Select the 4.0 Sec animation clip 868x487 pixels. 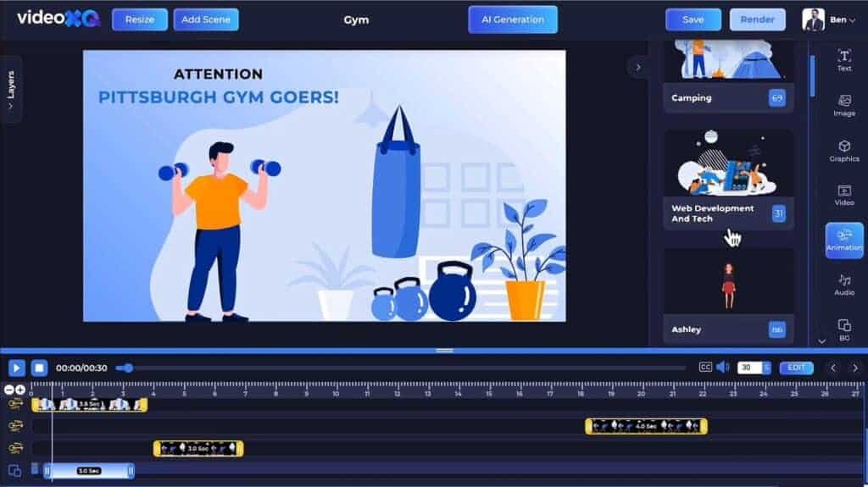646,426
